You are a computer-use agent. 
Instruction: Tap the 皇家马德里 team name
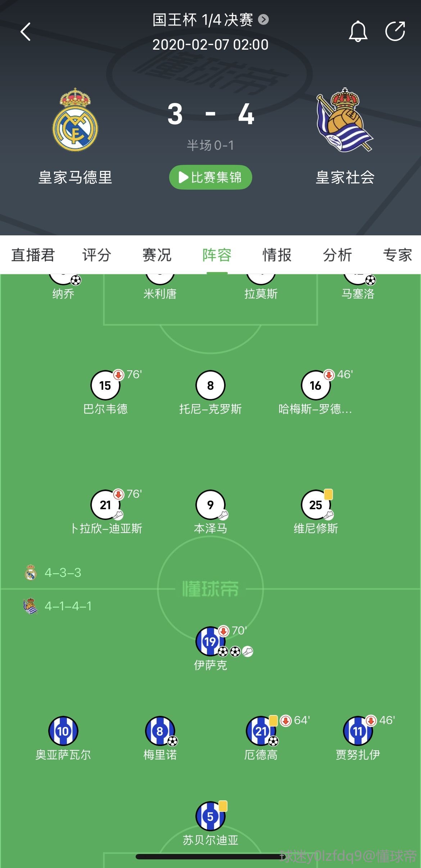(75, 177)
